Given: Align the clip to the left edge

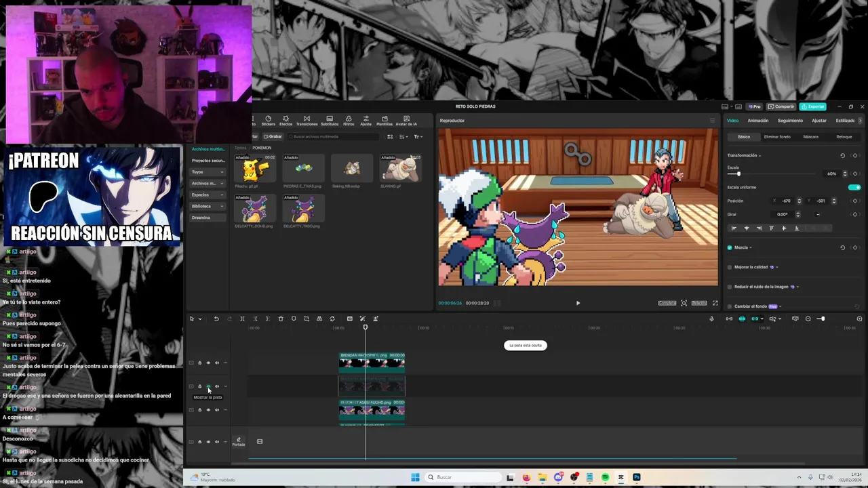Looking at the screenshot, I should (734, 228).
